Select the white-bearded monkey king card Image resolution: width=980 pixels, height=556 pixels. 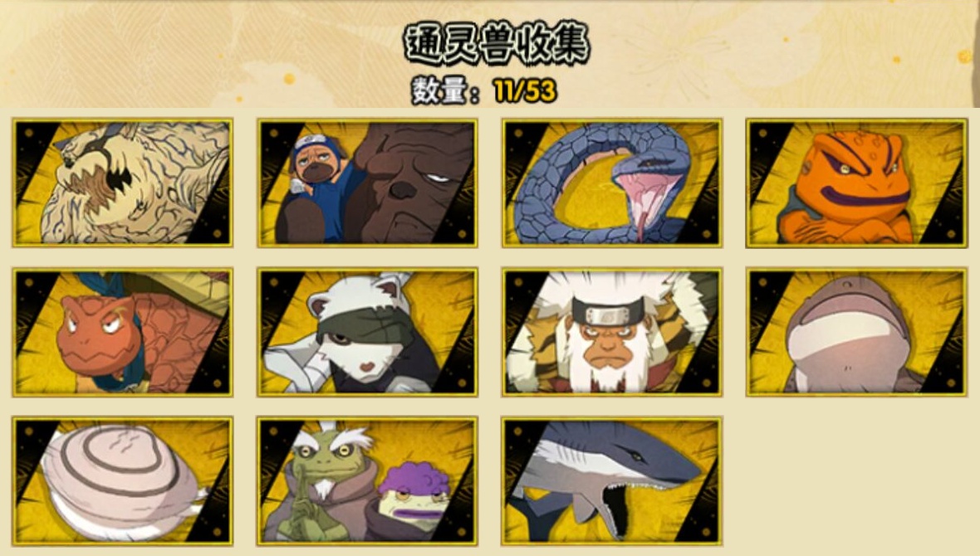[x=611, y=332]
